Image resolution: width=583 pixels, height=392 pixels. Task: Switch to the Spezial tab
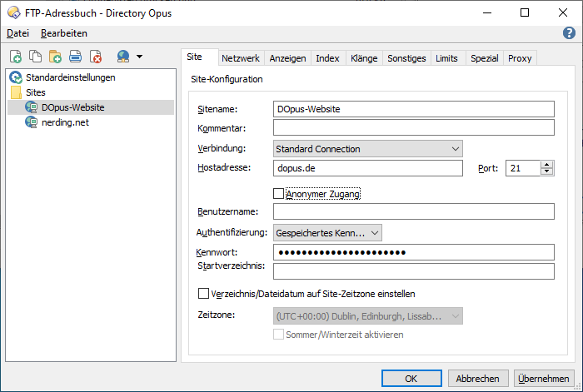click(x=485, y=58)
